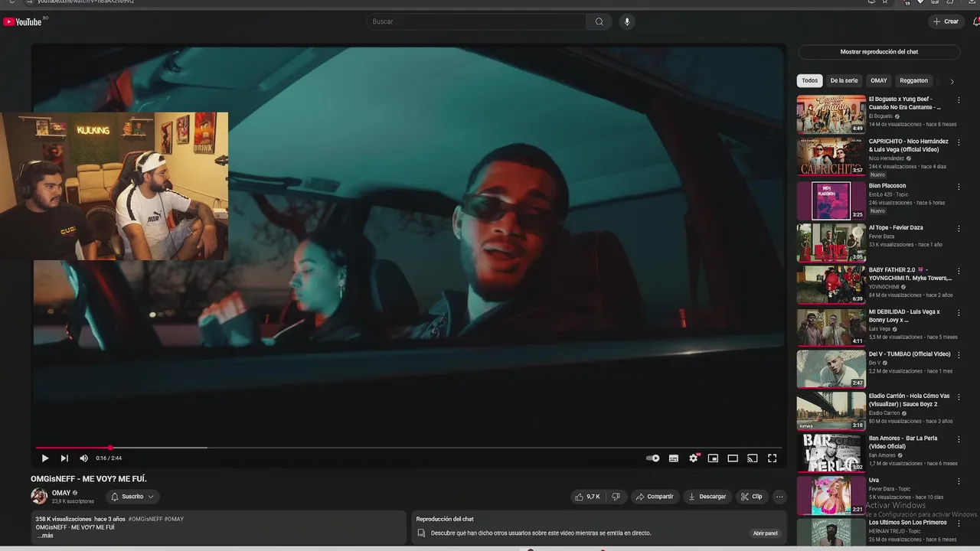Click Mostrar reproducción del chat
This screenshot has width=980, height=551.
tap(879, 52)
